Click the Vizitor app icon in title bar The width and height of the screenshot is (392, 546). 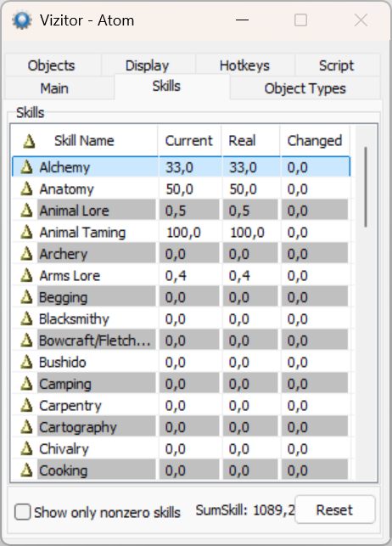[x=22, y=20]
